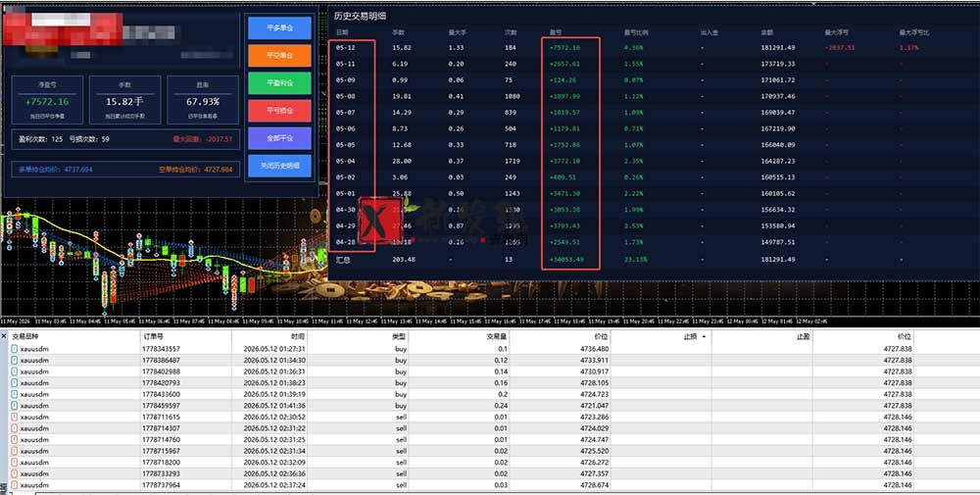
Task: Click the purple 全部平仓 close-all button
Action: tap(279, 138)
